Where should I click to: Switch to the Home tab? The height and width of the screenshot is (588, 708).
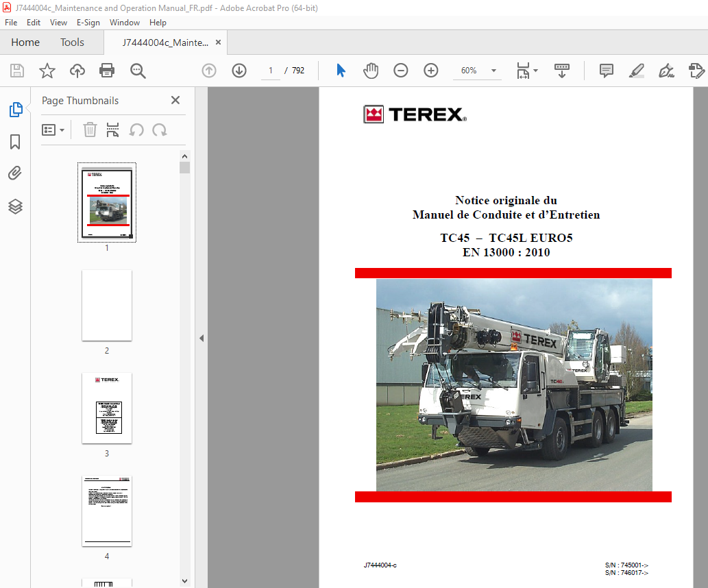[25, 42]
